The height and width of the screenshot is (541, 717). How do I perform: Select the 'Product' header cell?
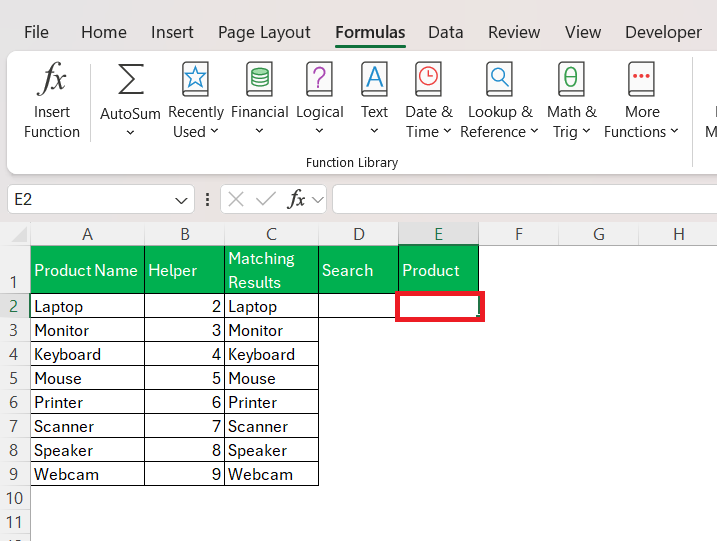click(x=439, y=270)
